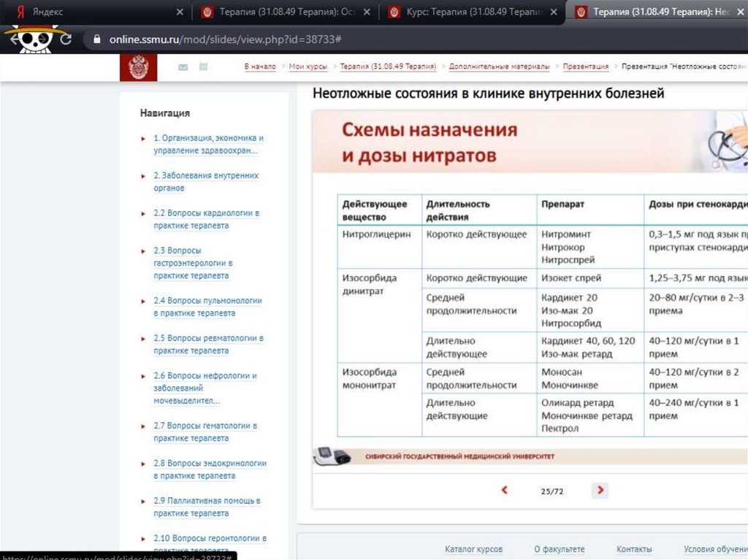
Task: Expand arrow beside 2.7 Вопросы гематологии
Action: click(142, 426)
